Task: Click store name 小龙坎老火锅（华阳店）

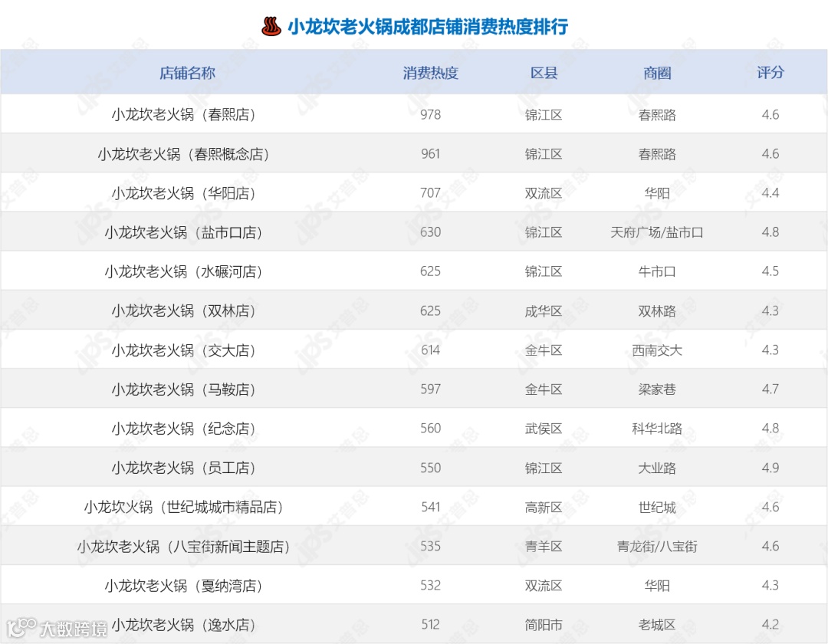Action: 183,193
